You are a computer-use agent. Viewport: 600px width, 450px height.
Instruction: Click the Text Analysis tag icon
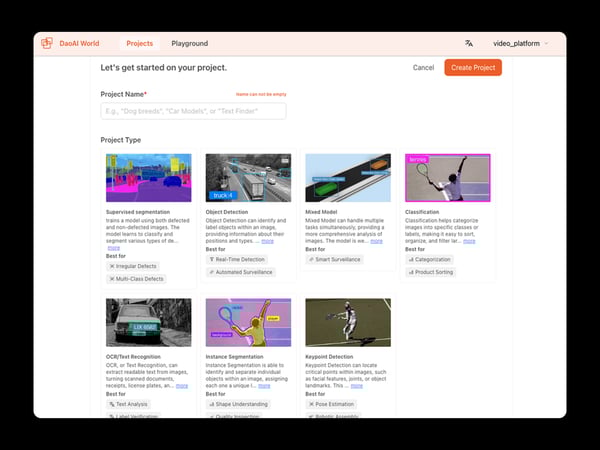tap(112, 404)
